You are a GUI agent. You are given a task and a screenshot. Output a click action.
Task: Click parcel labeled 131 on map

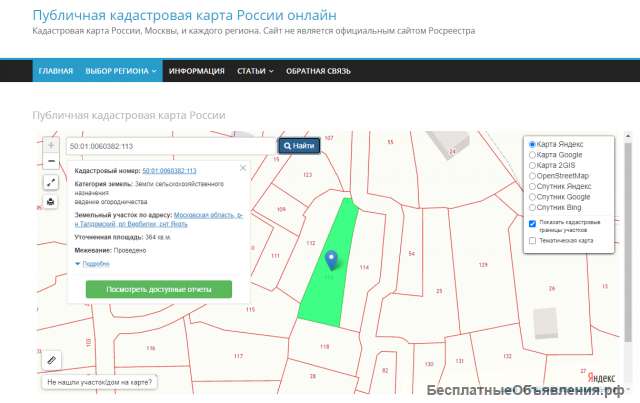[x=460, y=361]
